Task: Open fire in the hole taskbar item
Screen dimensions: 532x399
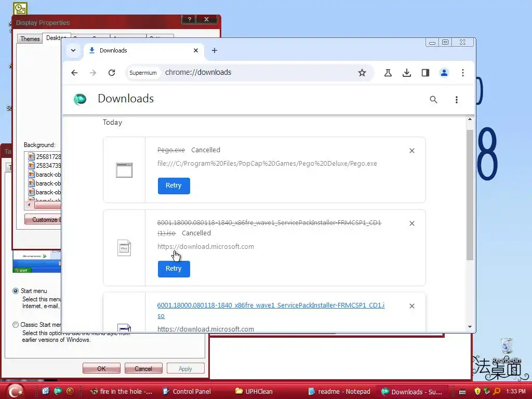Action: coord(122,392)
